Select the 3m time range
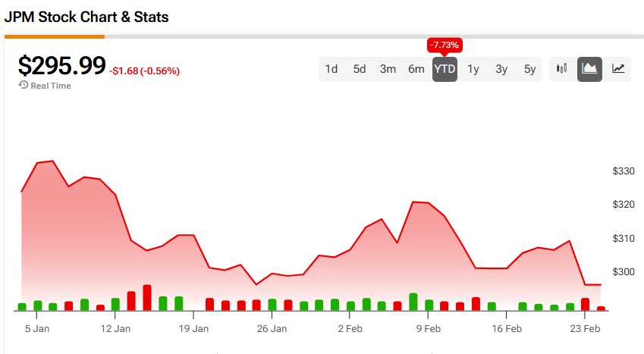 388,69
